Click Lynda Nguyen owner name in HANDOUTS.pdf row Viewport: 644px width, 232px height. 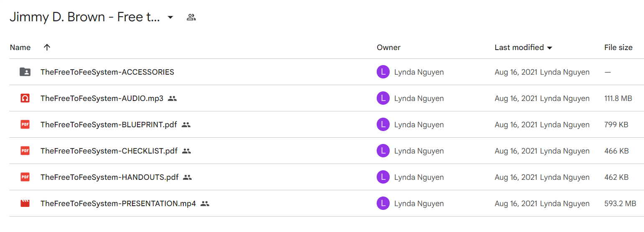[x=419, y=177]
